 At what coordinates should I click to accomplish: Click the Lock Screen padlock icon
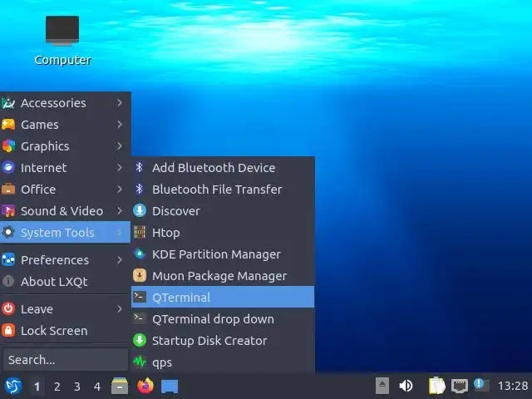pos(8,331)
